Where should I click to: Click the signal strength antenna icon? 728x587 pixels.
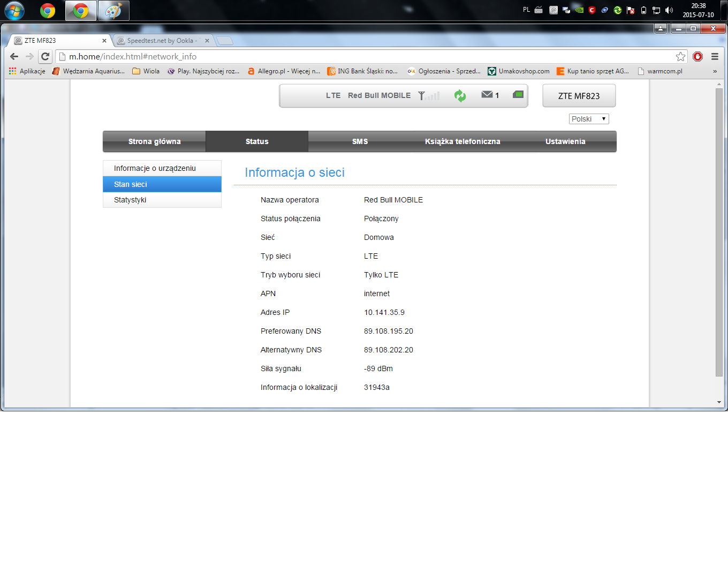point(428,96)
